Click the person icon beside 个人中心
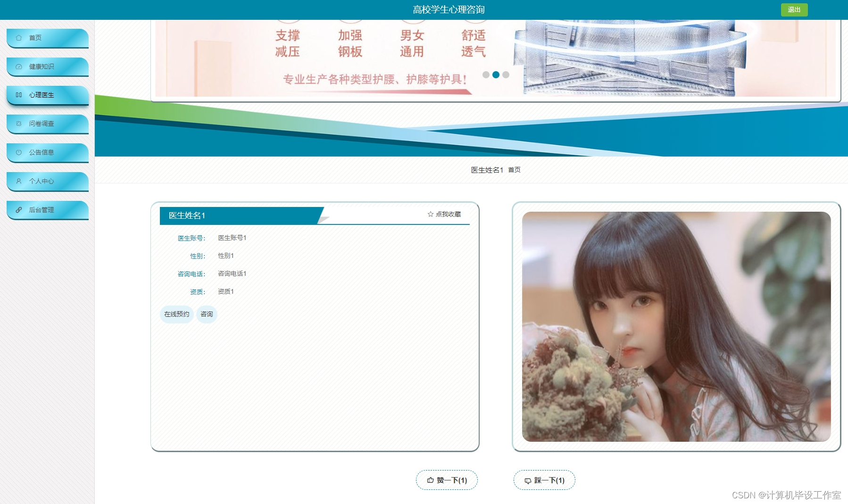This screenshot has height=504, width=848. (x=19, y=181)
